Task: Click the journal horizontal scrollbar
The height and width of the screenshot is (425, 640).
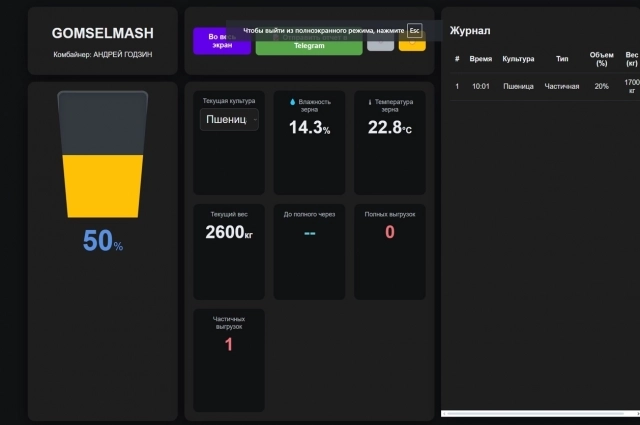Action: point(535,413)
